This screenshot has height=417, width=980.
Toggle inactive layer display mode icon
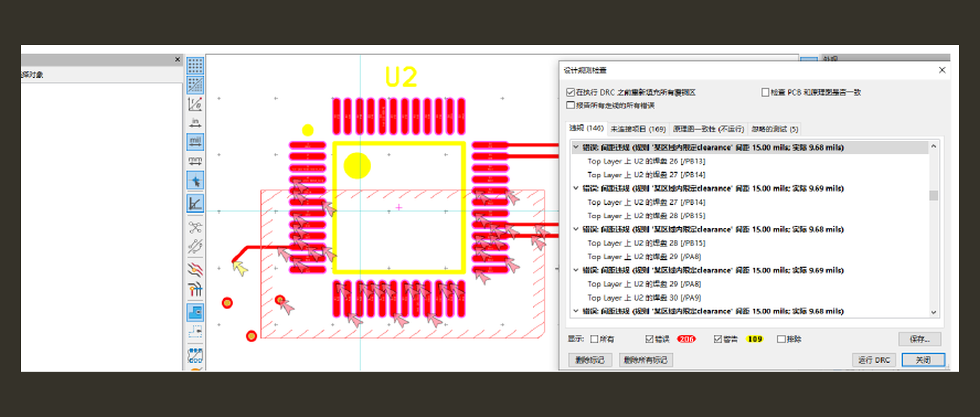click(195, 269)
